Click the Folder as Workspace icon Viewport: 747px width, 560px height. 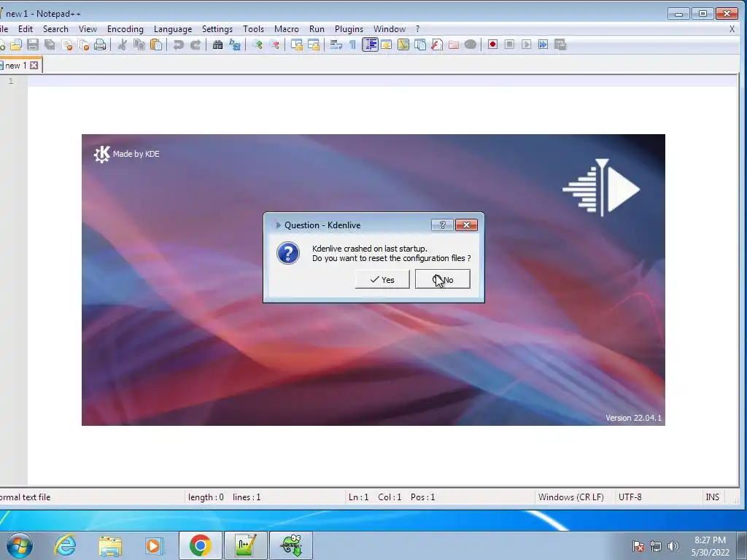[x=454, y=44]
